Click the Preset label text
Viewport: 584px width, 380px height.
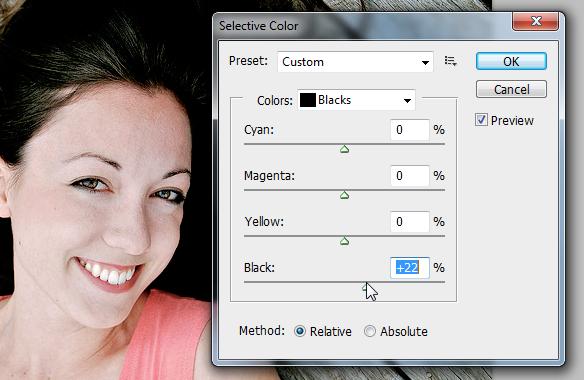[248, 61]
